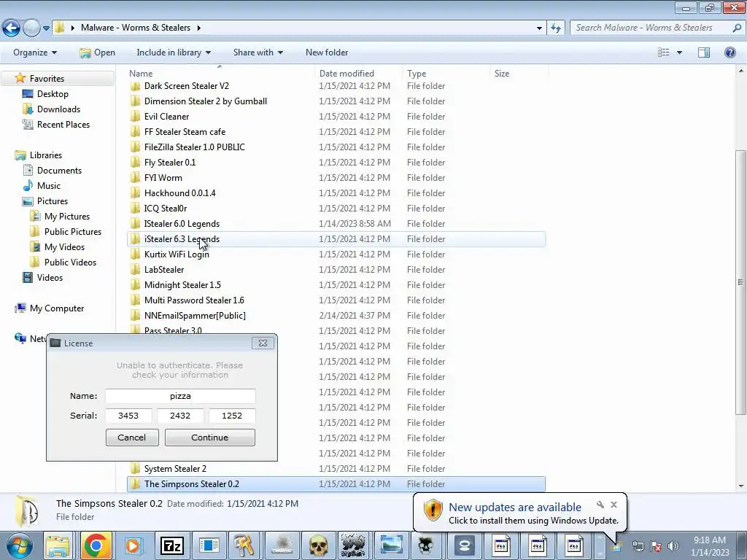Open the Explorer help icon
The width and height of the screenshot is (747, 560).
[729, 52]
